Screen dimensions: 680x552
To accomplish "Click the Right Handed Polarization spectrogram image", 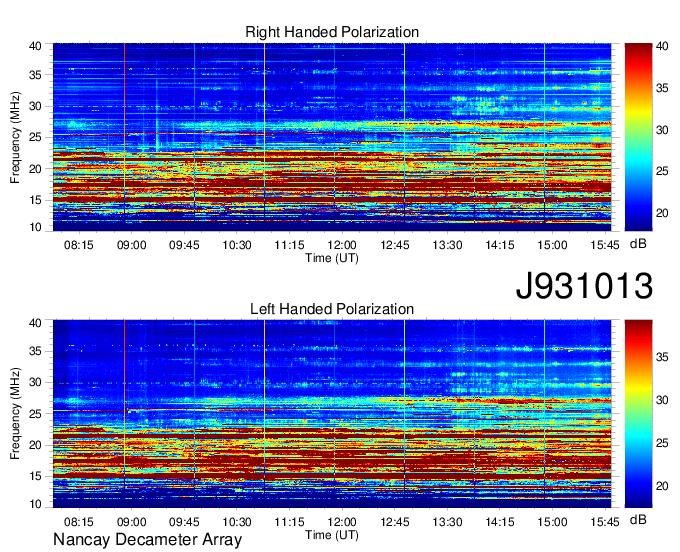I will 332,137.
